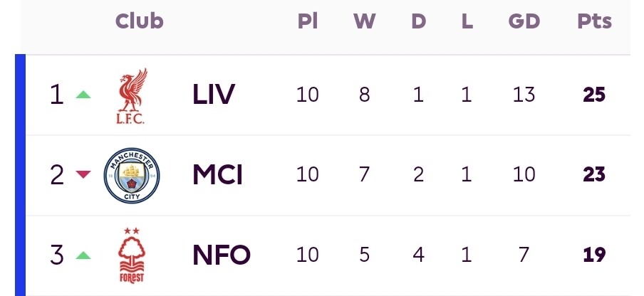
Task: Click the Nottingham Forest club crest
Action: [132, 255]
